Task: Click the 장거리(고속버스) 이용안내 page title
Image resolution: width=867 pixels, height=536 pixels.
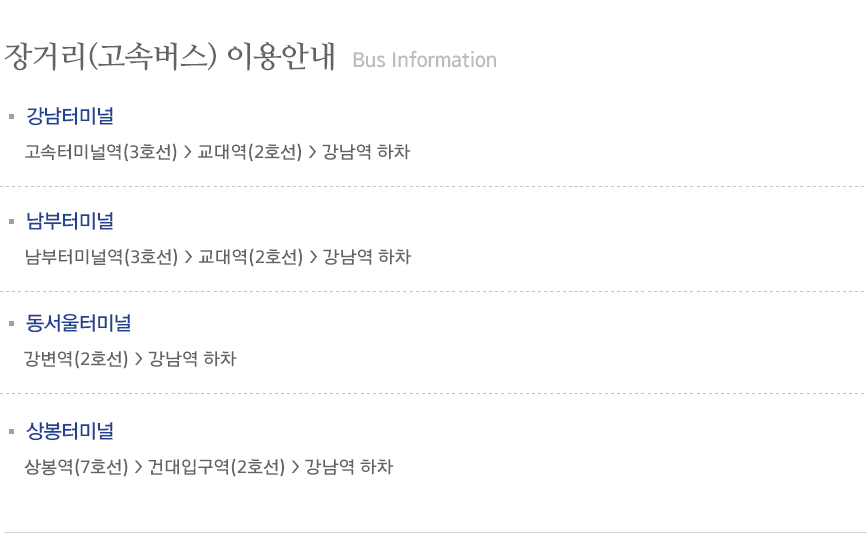Action: click(170, 56)
